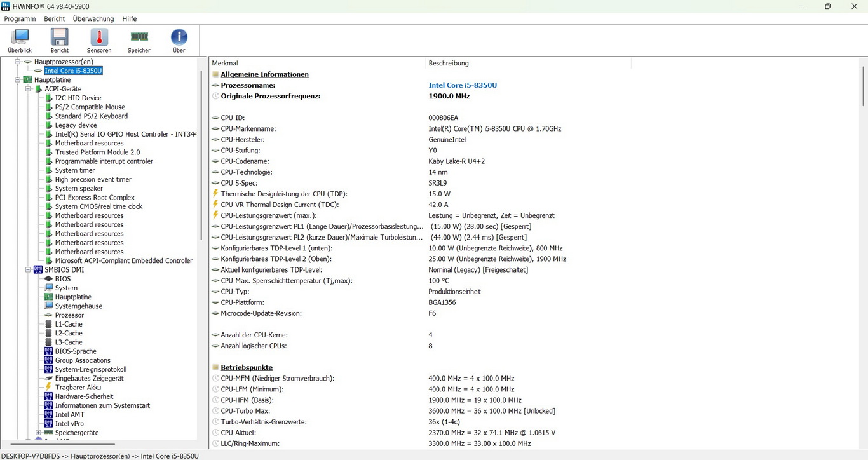Expand the Speichergeräte tree node
Screen dimensions: 868x460
[x=39, y=433]
